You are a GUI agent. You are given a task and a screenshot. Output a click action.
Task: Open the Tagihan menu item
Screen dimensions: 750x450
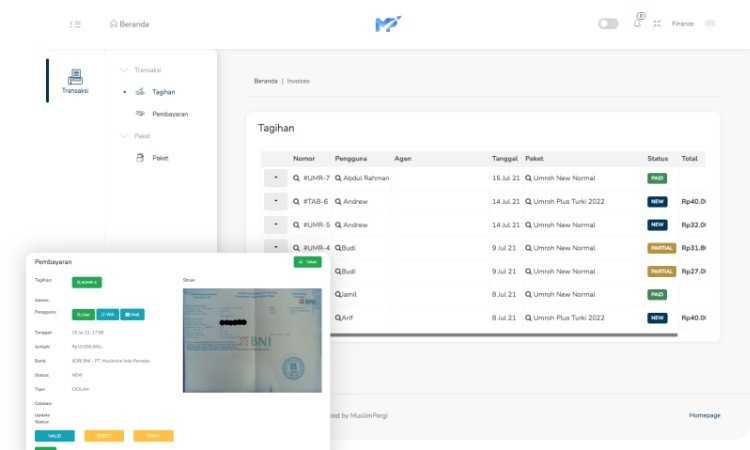click(164, 92)
